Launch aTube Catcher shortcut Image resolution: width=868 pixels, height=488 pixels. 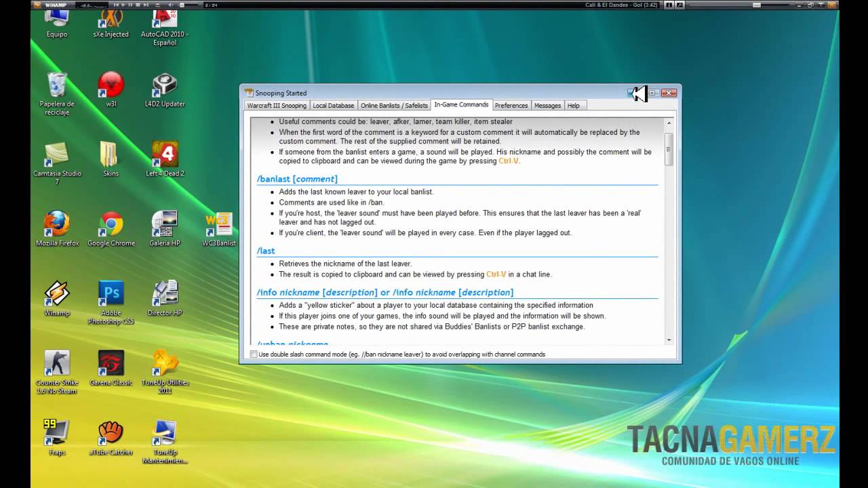coord(111,438)
